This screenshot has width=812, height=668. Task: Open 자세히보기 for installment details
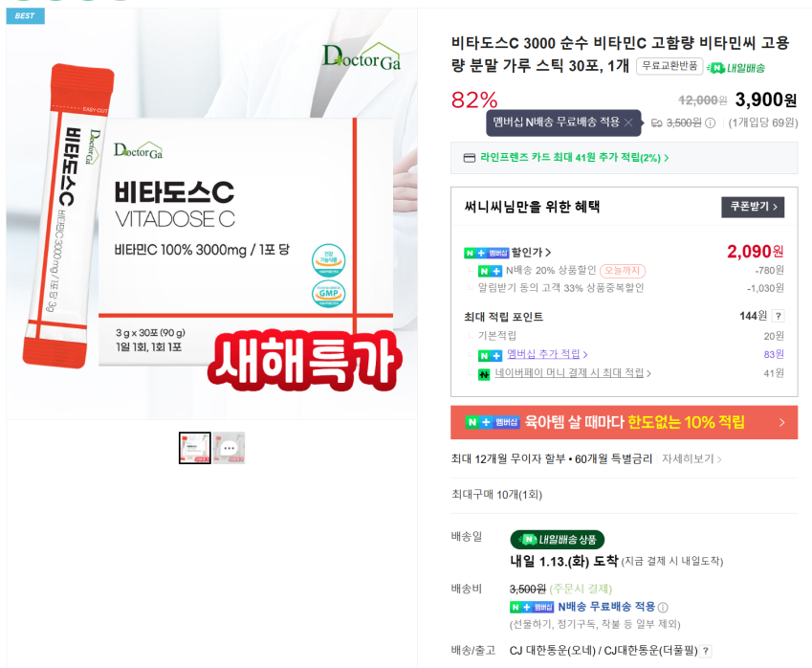(x=691, y=458)
